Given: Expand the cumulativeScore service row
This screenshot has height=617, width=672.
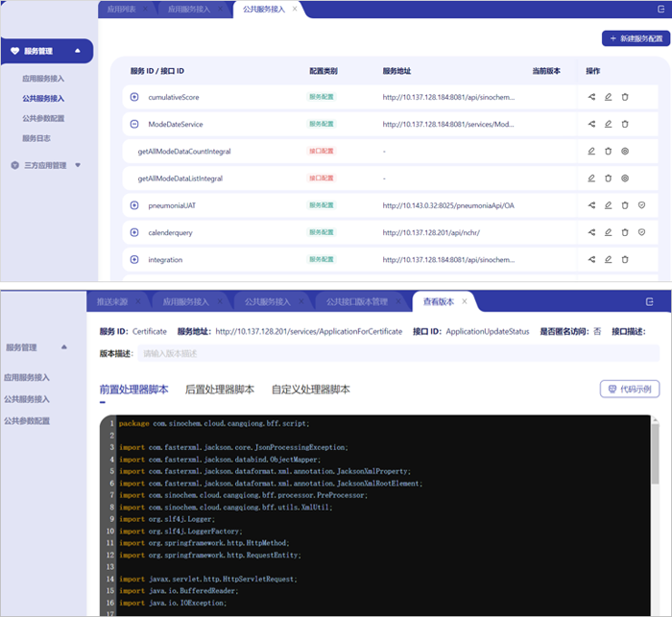Looking at the screenshot, I should coord(134,97).
